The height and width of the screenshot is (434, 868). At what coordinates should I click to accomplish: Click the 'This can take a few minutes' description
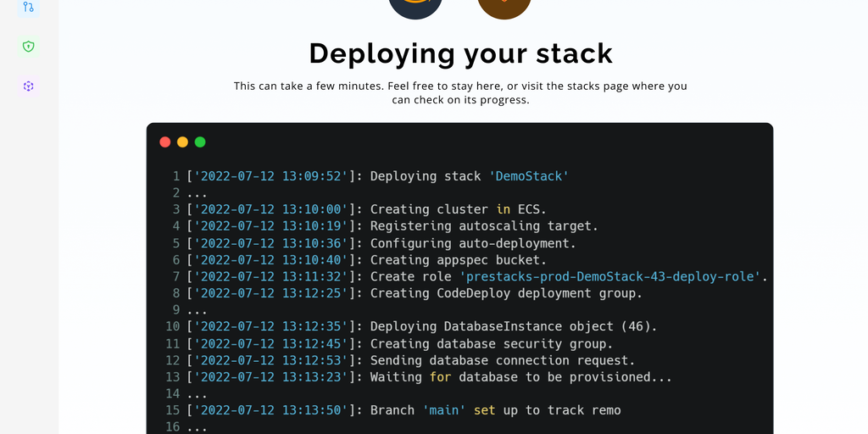click(460, 93)
